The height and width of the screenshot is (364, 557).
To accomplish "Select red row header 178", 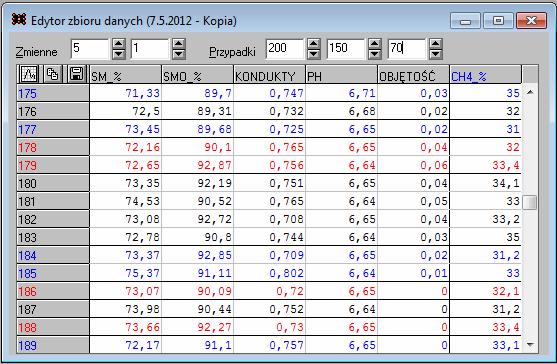I will click(x=53, y=147).
